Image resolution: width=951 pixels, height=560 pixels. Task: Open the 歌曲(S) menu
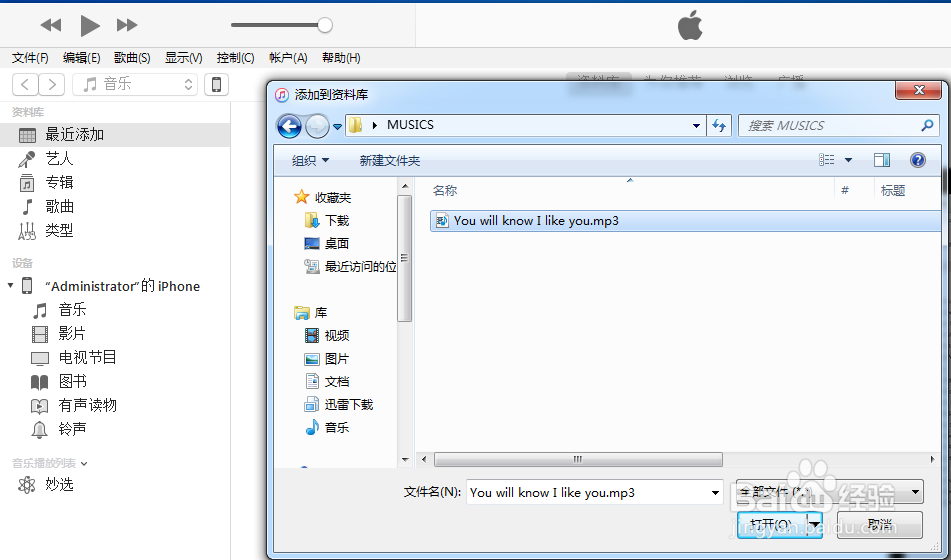click(x=132, y=58)
